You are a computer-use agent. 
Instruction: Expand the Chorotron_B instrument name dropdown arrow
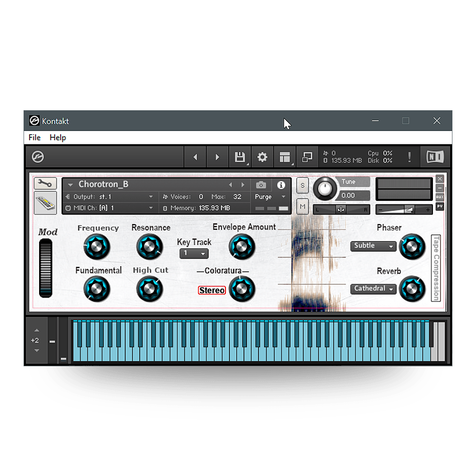[71, 184]
